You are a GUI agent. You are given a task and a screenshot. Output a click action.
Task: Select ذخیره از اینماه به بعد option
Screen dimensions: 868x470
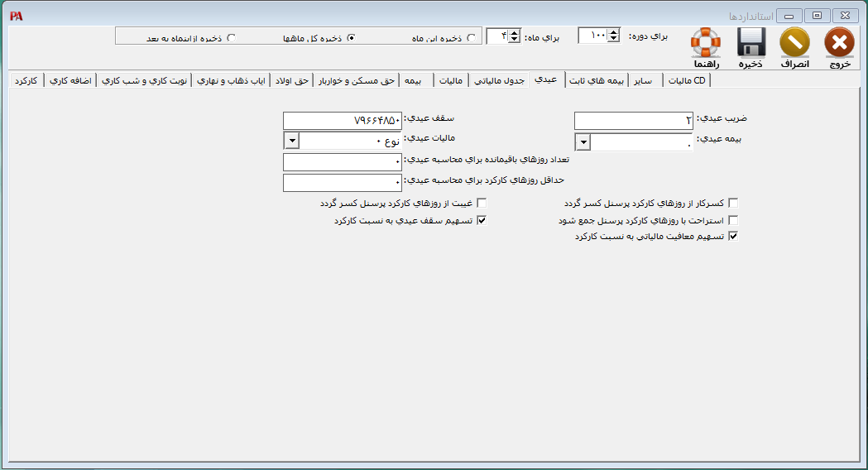(231, 38)
